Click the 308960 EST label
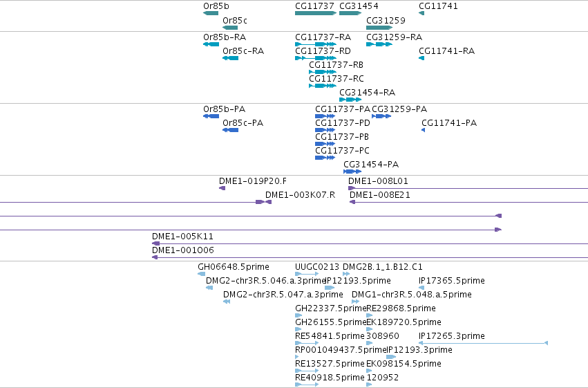The width and height of the screenshot is (588, 388). coord(383,337)
